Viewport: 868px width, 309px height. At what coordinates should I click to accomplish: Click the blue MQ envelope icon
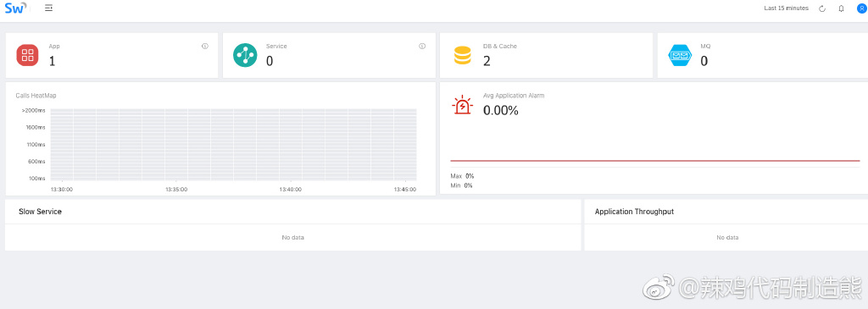[679, 55]
